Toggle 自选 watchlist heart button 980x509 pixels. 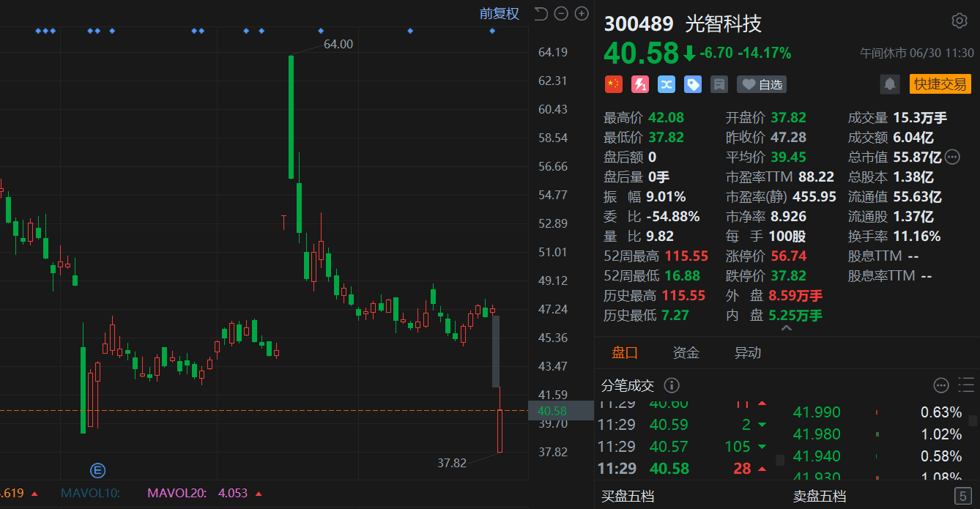click(762, 84)
